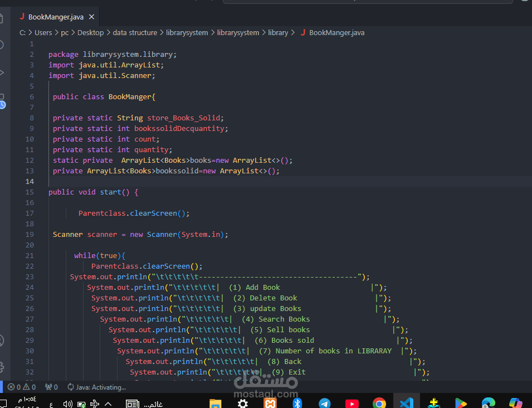
Task: Click the Java: Activating status item
Action: coord(97,387)
